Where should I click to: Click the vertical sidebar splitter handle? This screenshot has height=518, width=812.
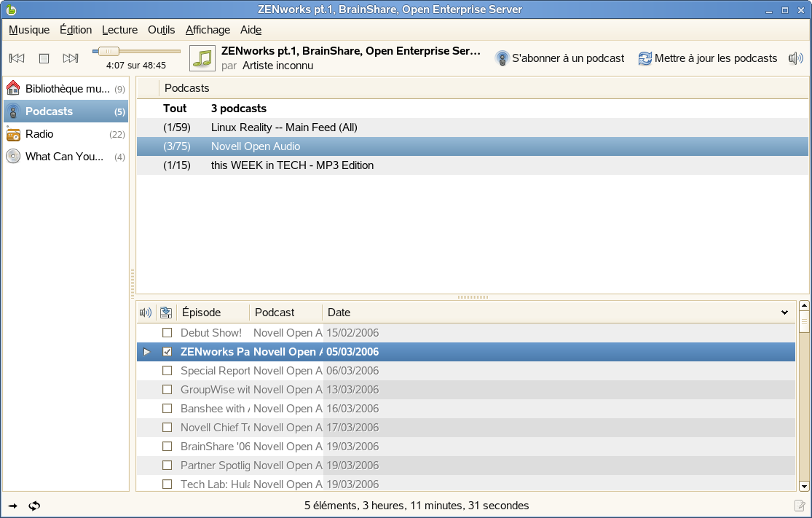tap(133, 283)
